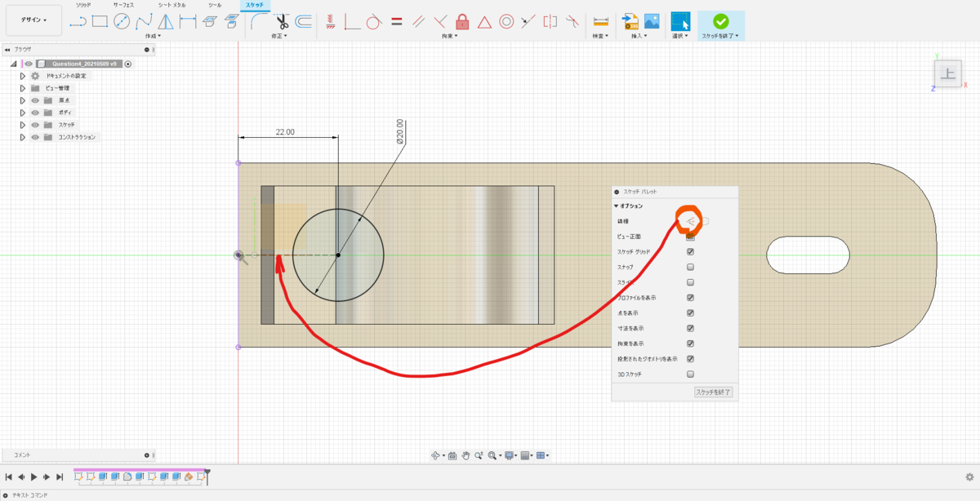Select the Sketch Dimension tool
Image resolution: width=980 pixels, height=501 pixels.
click(188, 21)
